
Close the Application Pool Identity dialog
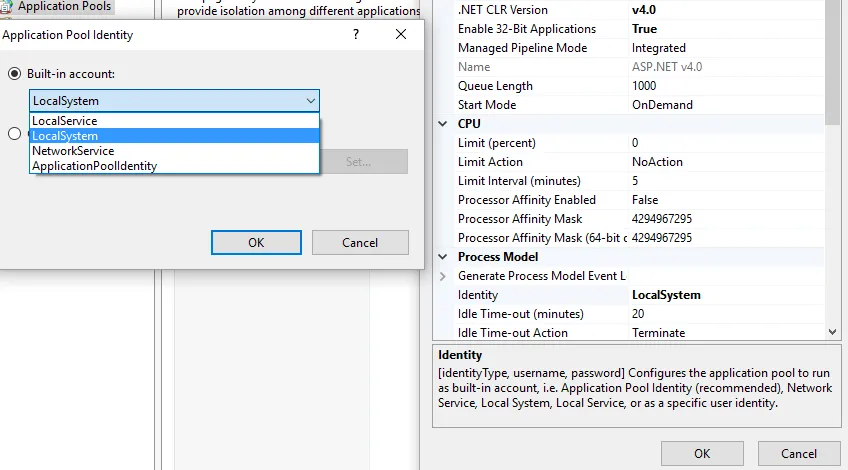401,34
